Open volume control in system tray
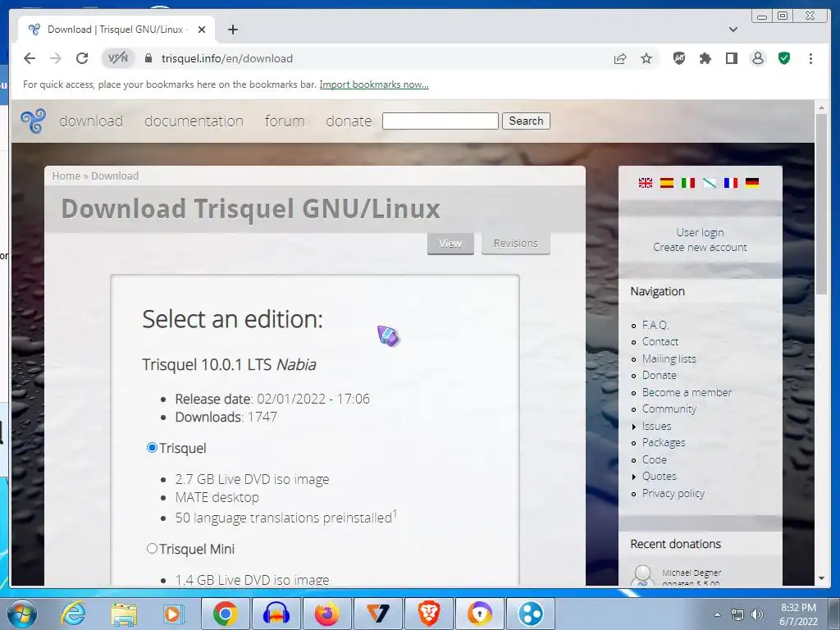The height and width of the screenshot is (630, 840). 757,614
